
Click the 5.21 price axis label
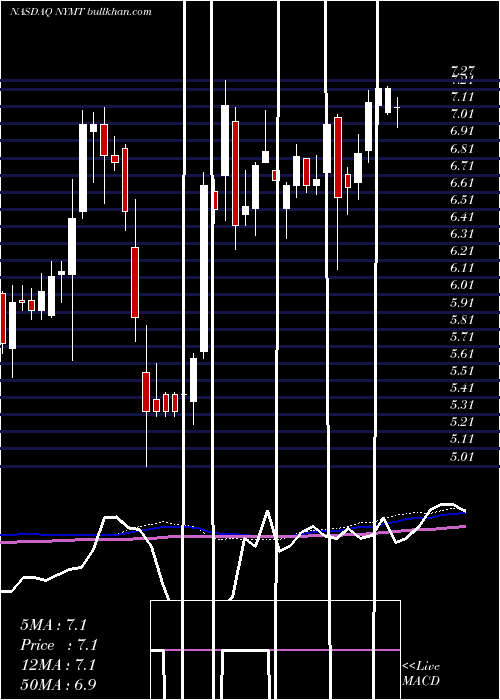(462, 422)
